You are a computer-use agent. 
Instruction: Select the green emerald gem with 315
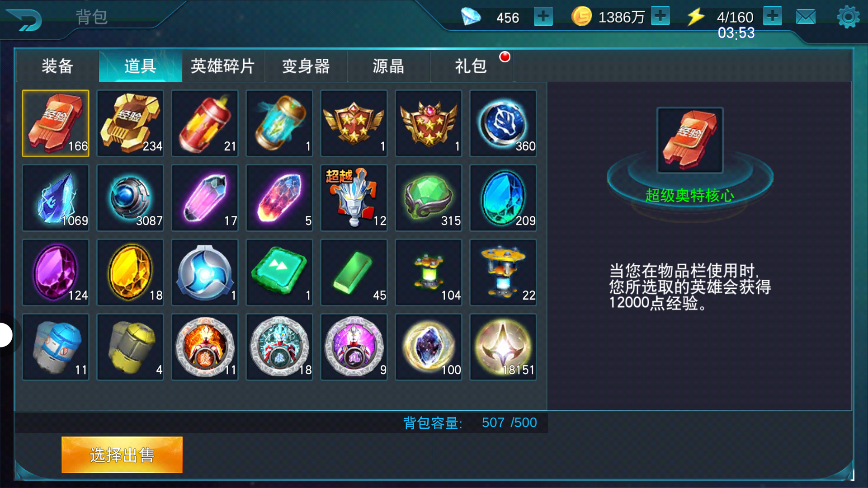(x=429, y=198)
